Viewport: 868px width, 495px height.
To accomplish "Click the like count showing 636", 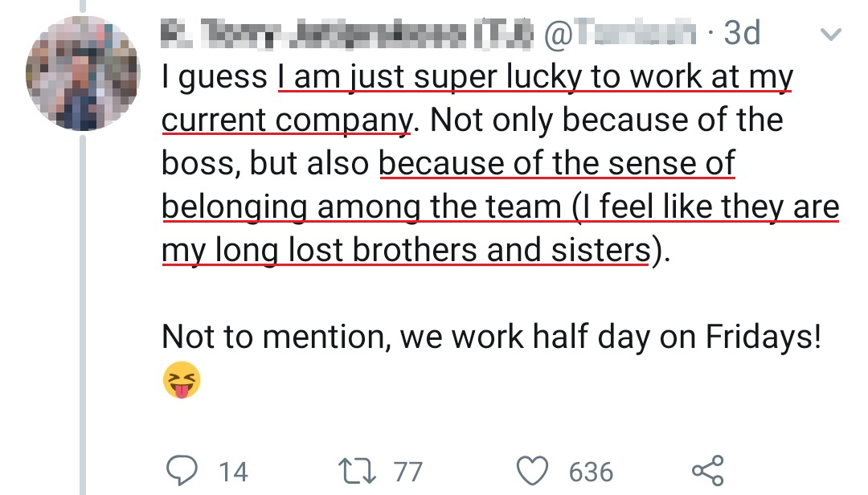I will pos(591,471).
